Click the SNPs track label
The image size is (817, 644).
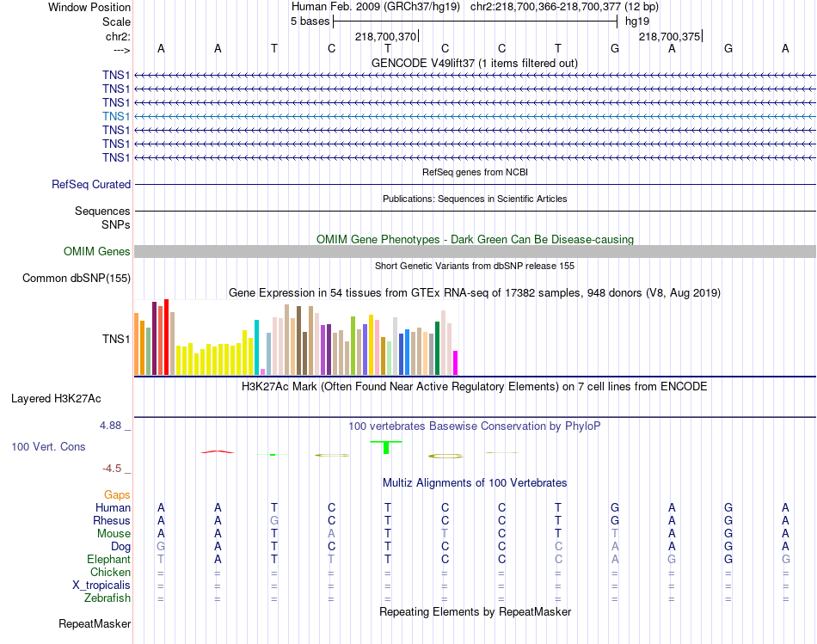(x=116, y=224)
